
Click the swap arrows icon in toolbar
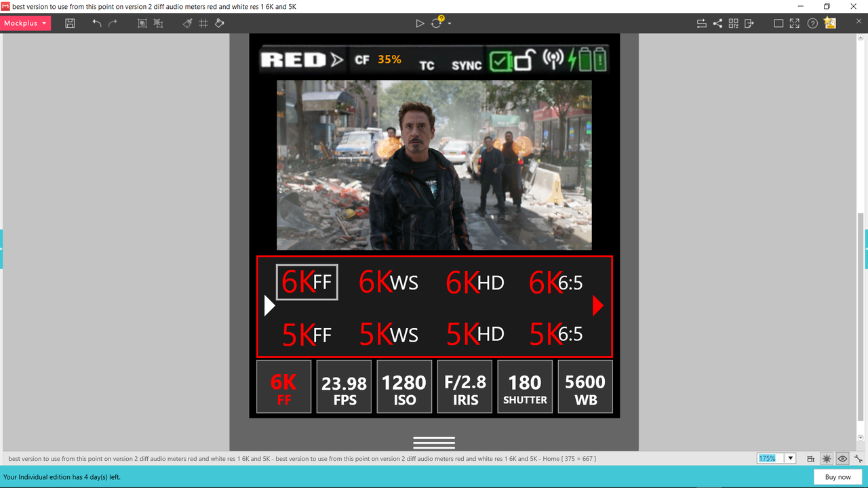click(x=702, y=23)
